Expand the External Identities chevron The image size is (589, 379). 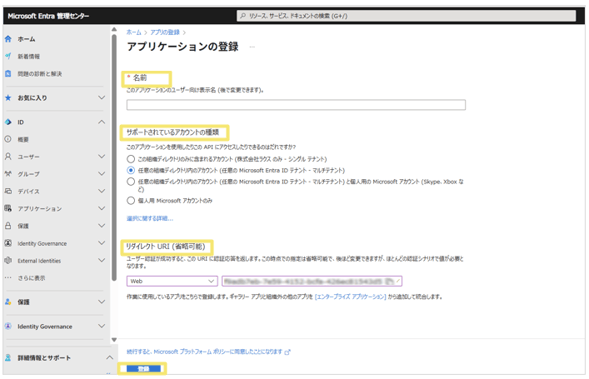pos(101,260)
